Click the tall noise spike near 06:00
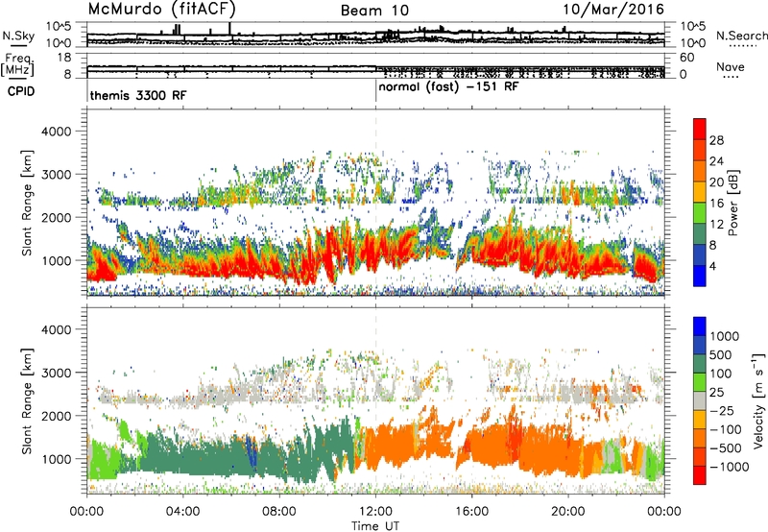 pyautogui.click(x=229, y=29)
